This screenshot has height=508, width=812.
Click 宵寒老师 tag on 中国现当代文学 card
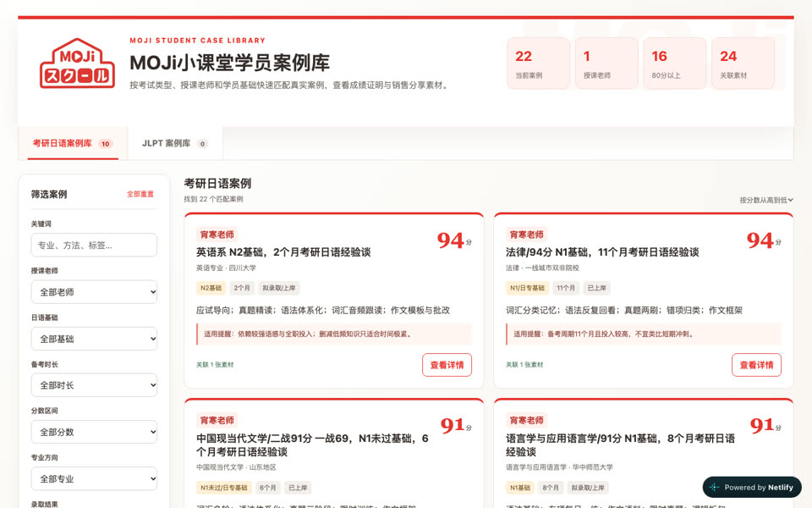217,421
